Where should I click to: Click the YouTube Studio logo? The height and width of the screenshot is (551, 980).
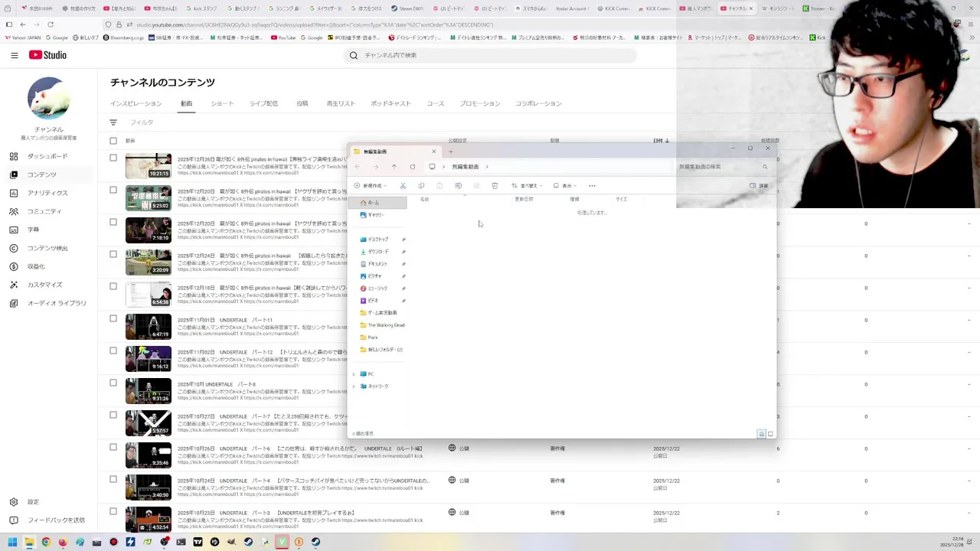tap(47, 55)
